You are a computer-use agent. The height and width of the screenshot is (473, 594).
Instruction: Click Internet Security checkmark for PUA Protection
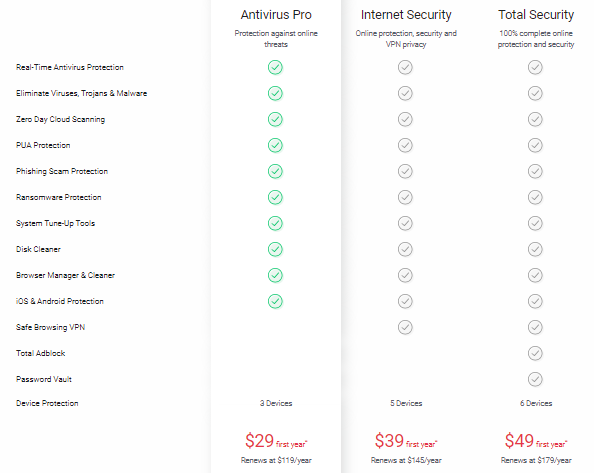(x=405, y=145)
